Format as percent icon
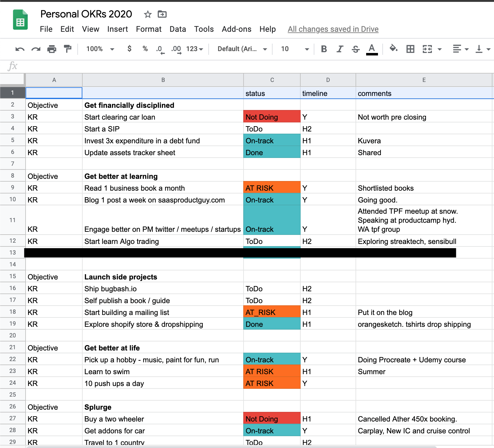This screenshot has width=494, height=448. pos(145,49)
